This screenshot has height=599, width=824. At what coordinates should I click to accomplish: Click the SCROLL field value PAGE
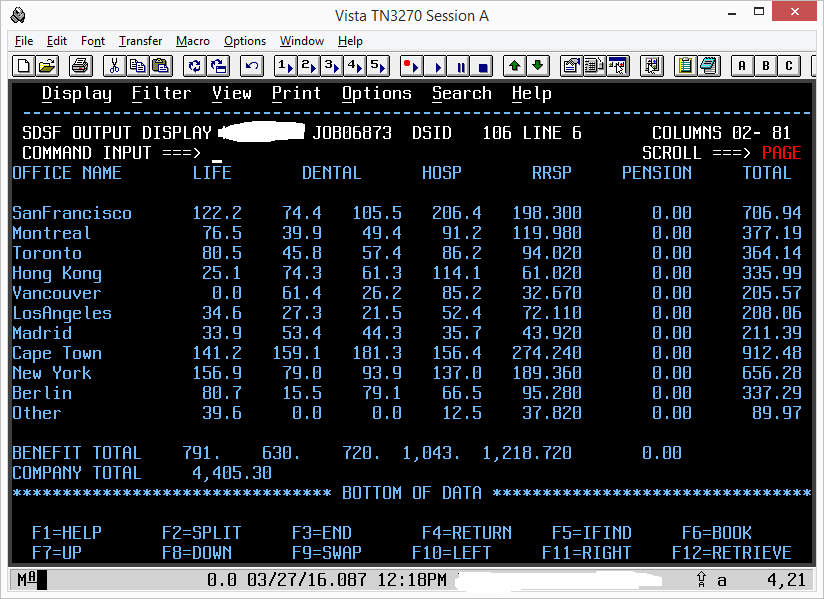[781, 153]
